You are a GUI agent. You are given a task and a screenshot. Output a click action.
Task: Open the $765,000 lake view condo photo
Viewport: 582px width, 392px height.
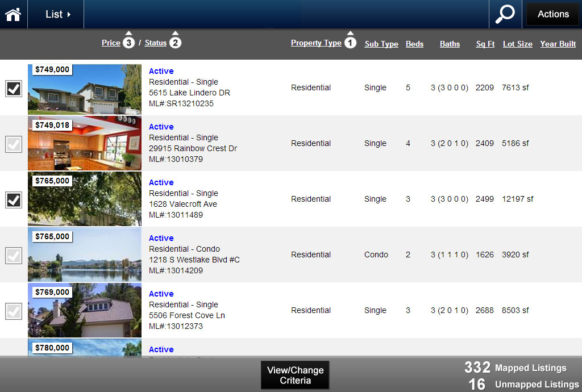coord(85,255)
